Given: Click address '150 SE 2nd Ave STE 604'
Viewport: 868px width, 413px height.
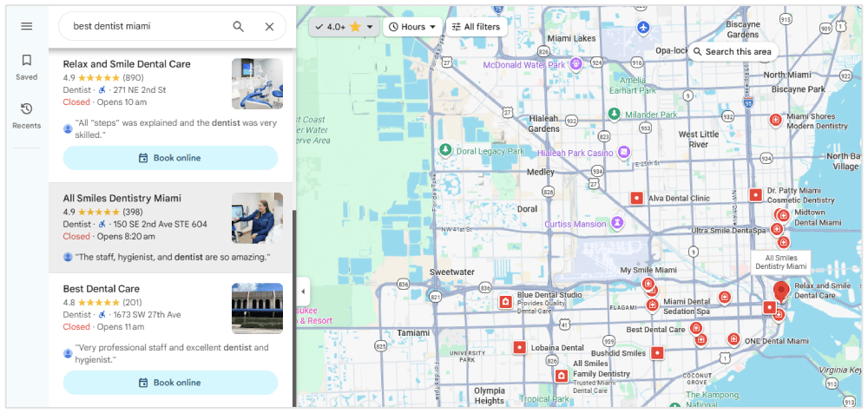Looking at the screenshot, I should [x=161, y=224].
